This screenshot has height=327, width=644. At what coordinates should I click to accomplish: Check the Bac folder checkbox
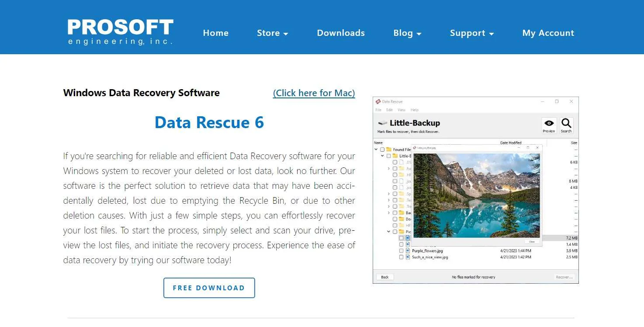(395, 213)
